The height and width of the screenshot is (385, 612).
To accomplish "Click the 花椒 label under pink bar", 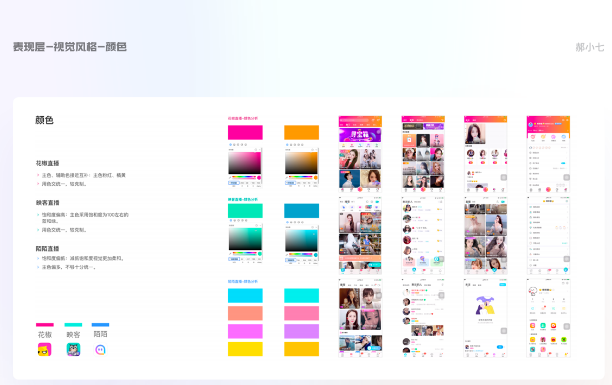I will tap(45, 335).
